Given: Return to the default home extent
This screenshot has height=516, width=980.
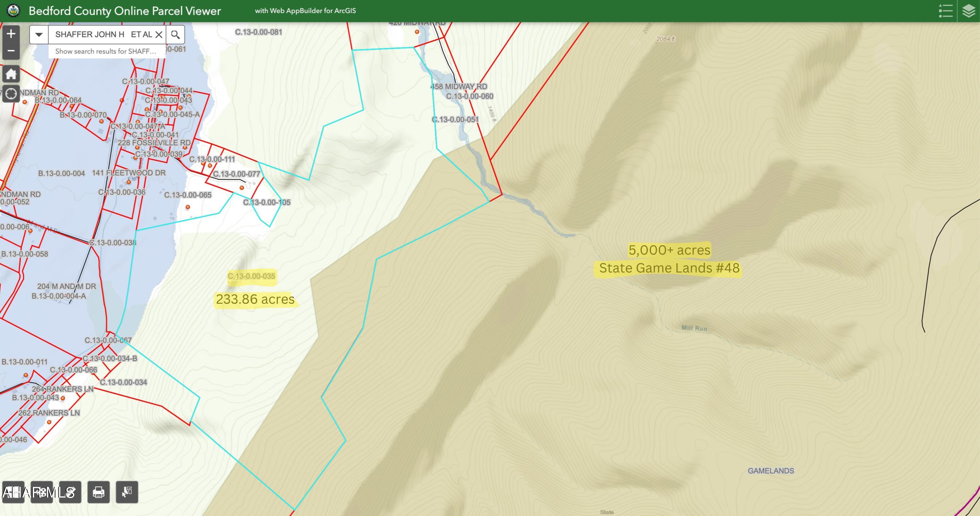Looking at the screenshot, I should [11, 74].
